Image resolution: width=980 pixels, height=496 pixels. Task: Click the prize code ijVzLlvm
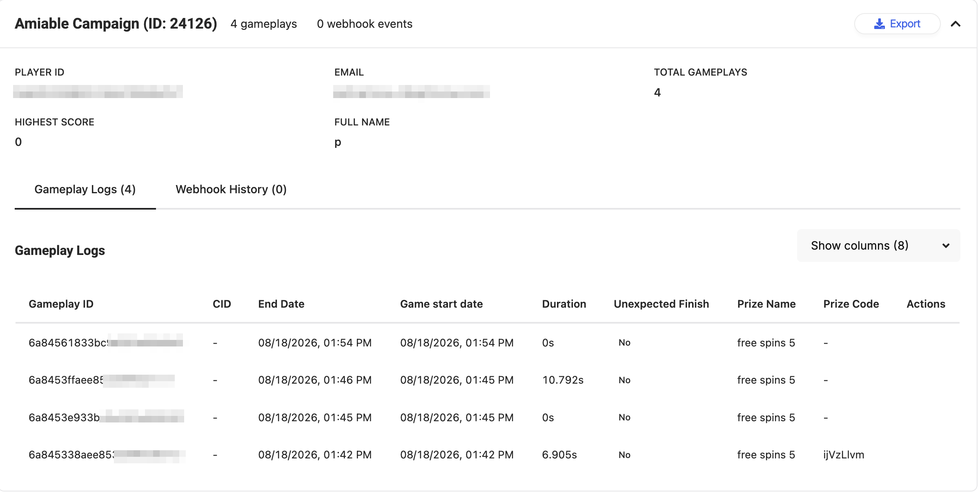coord(844,455)
